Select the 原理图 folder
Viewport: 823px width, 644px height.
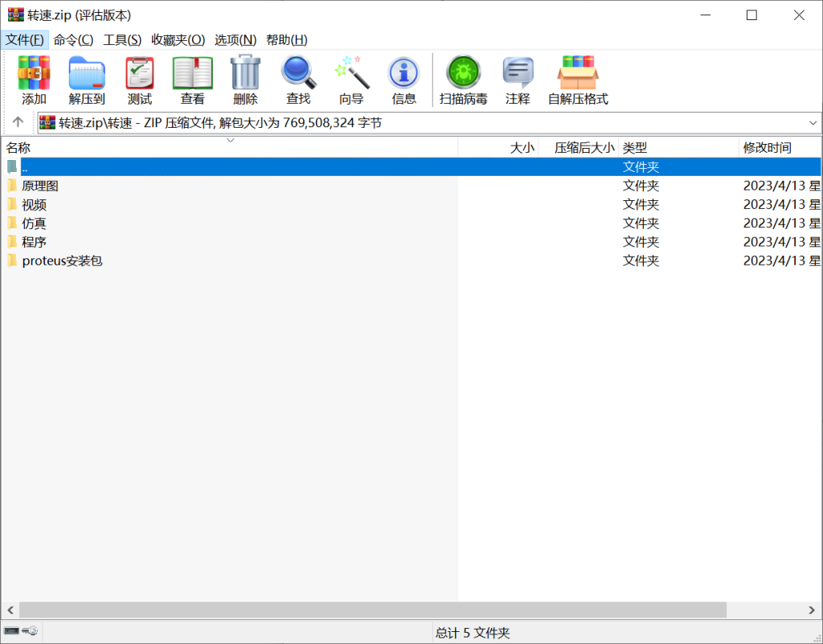(x=39, y=186)
